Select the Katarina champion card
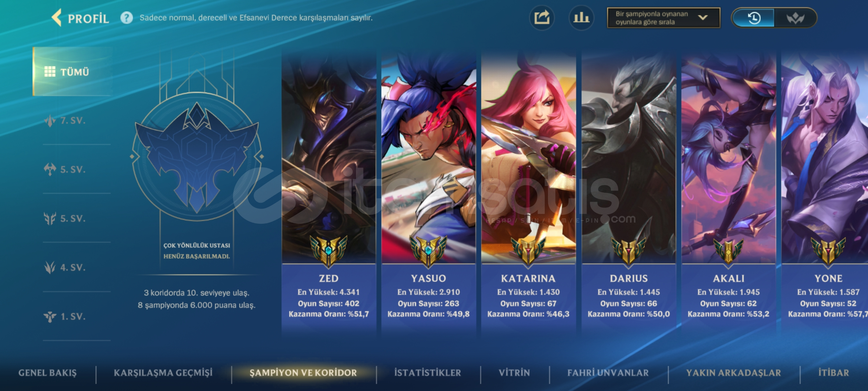Screen dimensions: 868x391 coord(528,192)
